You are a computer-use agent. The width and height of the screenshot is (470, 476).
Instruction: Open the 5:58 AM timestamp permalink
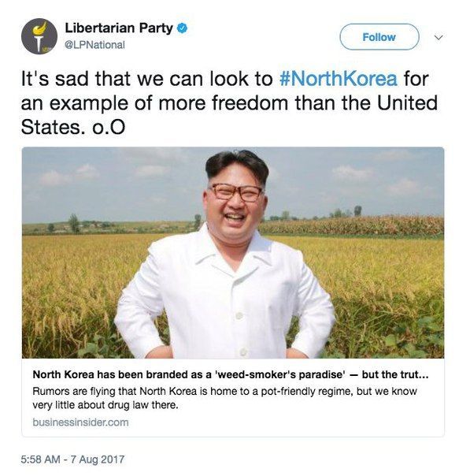pyautogui.click(x=40, y=459)
